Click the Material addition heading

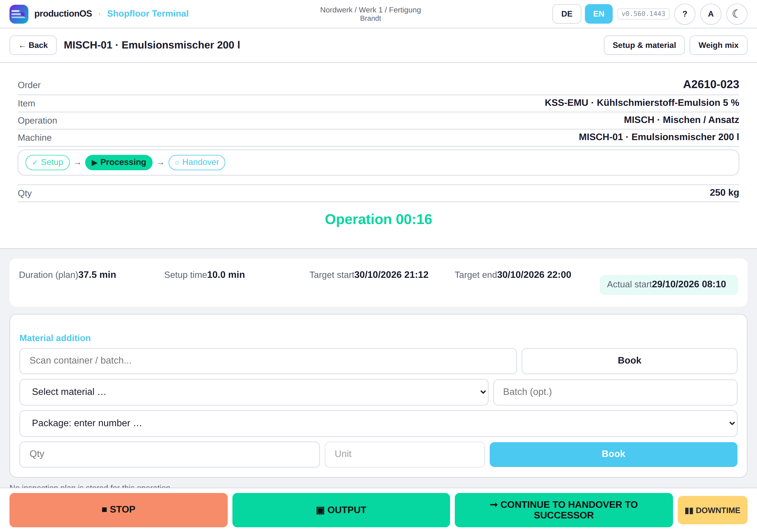[55, 338]
